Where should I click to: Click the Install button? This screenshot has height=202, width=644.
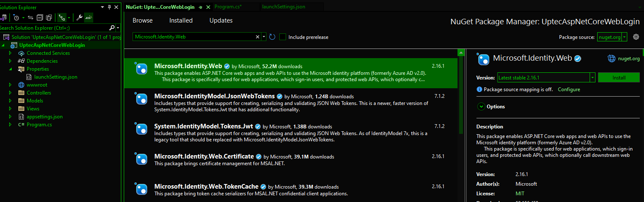(618, 77)
